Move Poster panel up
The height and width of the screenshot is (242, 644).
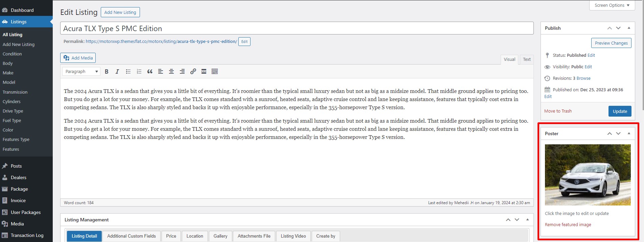click(x=610, y=134)
